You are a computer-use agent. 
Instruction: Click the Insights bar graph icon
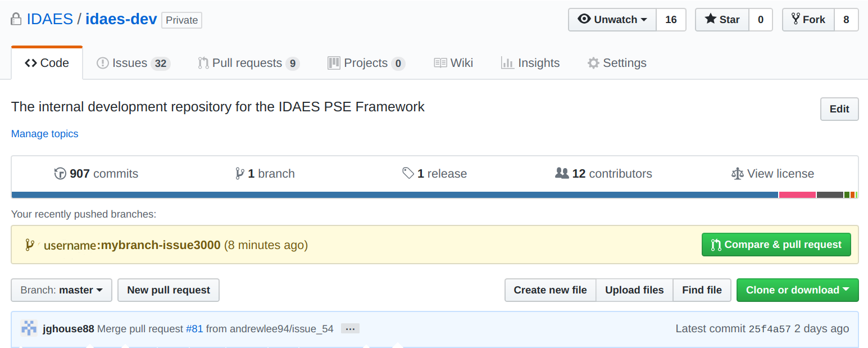point(508,63)
